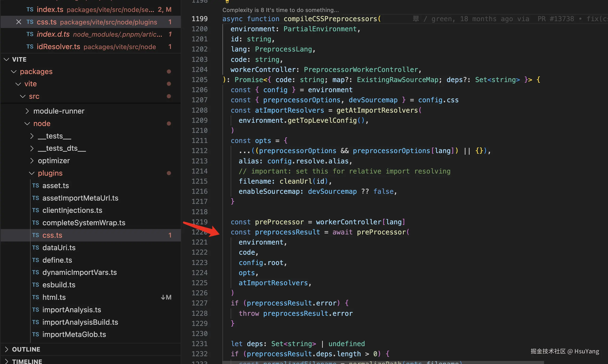The width and height of the screenshot is (608, 364).
Task: Expand the OUTLINE panel
Action: [x=7, y=349]
